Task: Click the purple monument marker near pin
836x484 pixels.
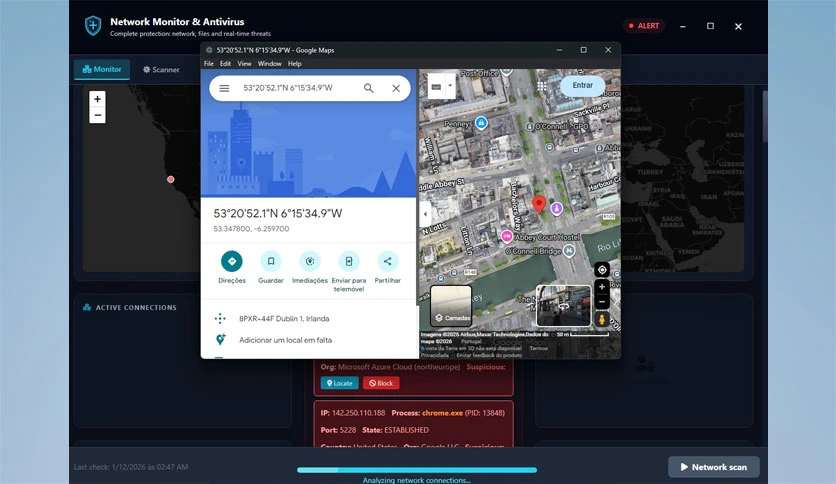Action: click(x=557, y=208)
